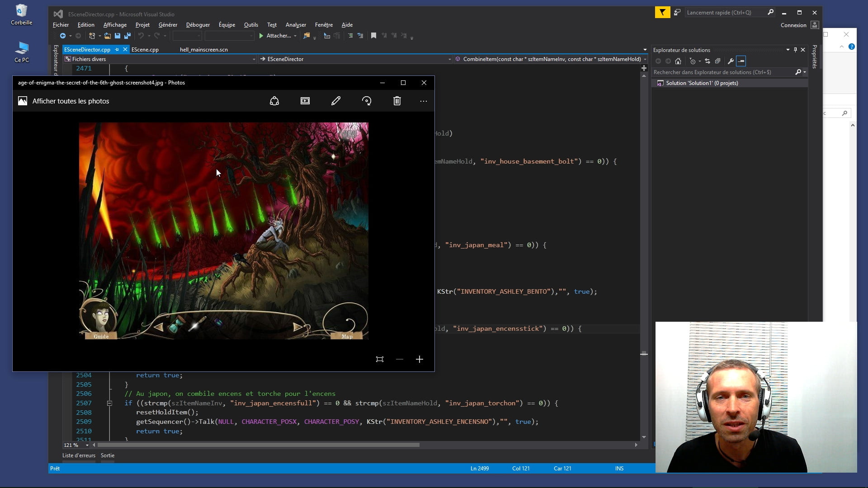Open Solution Explorer search options dropdown

805,72
